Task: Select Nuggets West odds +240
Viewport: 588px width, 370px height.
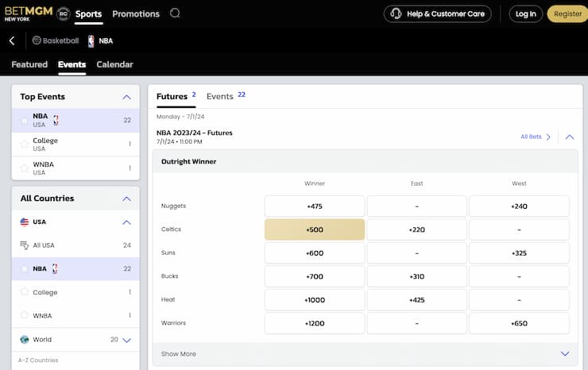Action: pos(519,206)
